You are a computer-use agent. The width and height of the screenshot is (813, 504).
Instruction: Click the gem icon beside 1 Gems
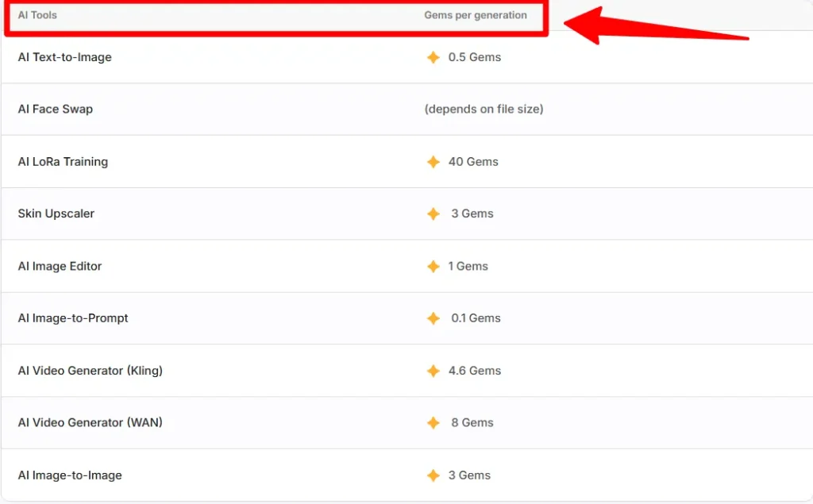click(x=433, y=267)
